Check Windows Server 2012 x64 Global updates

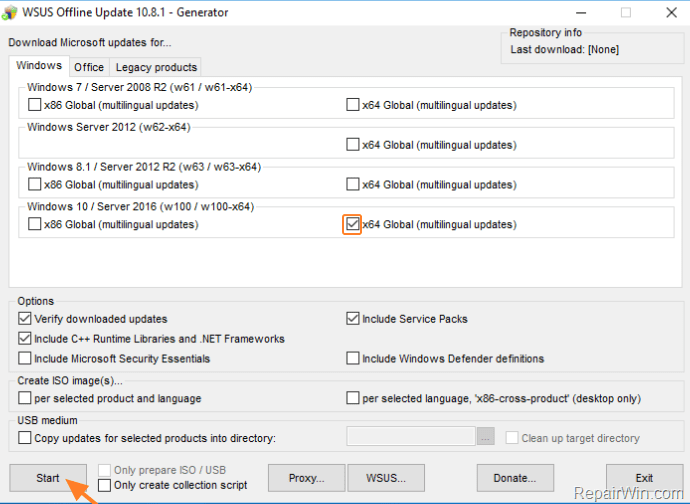coord(352,144)
